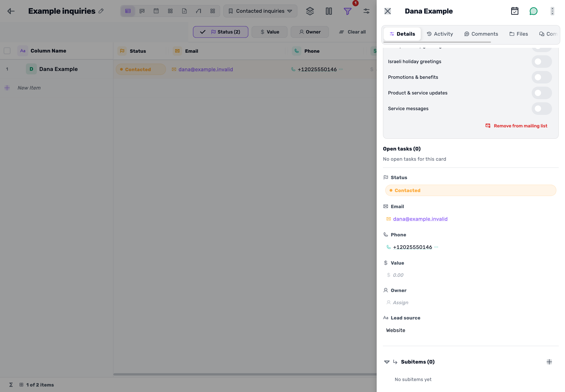
Task: Toggle Product & service updates switch
Action: point(542,93)
